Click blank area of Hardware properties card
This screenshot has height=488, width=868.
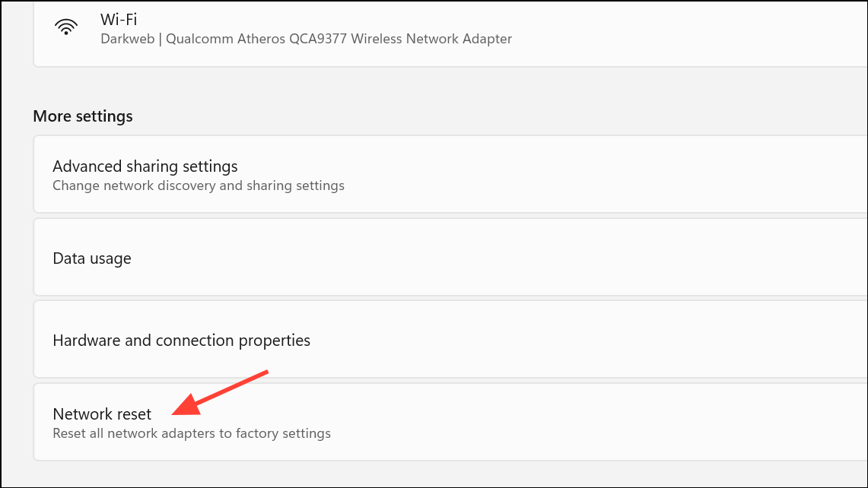[x=554, y=339]
